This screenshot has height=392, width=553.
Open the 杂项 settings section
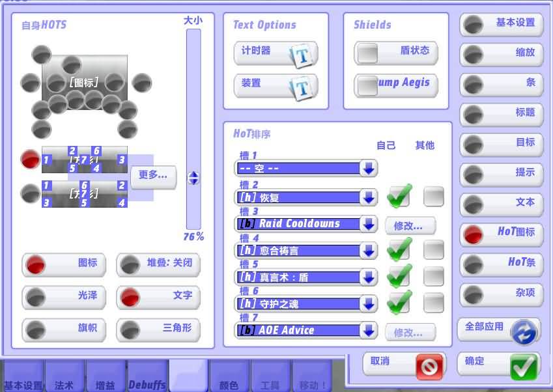click(502, 294)
